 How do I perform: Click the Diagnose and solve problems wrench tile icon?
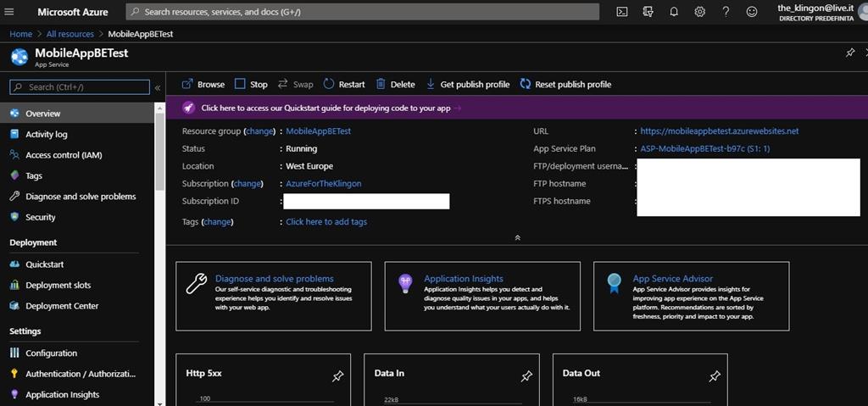tap(196, 284)
